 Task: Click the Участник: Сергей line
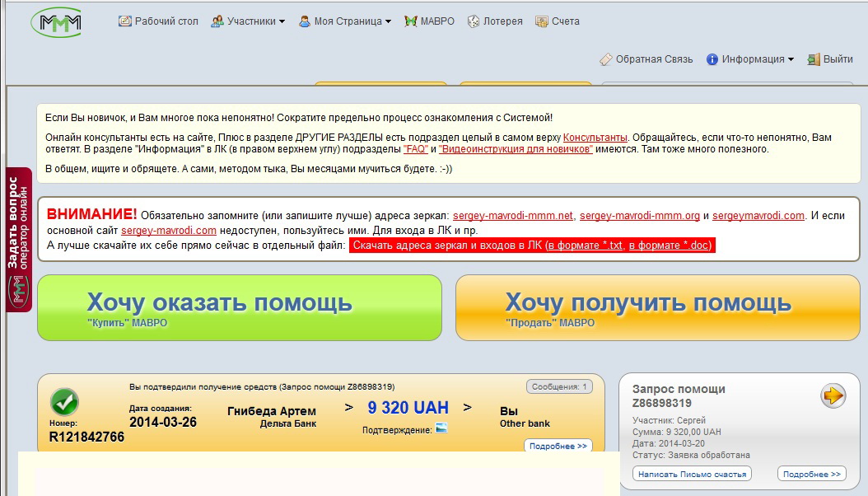(x=669, y=420)
